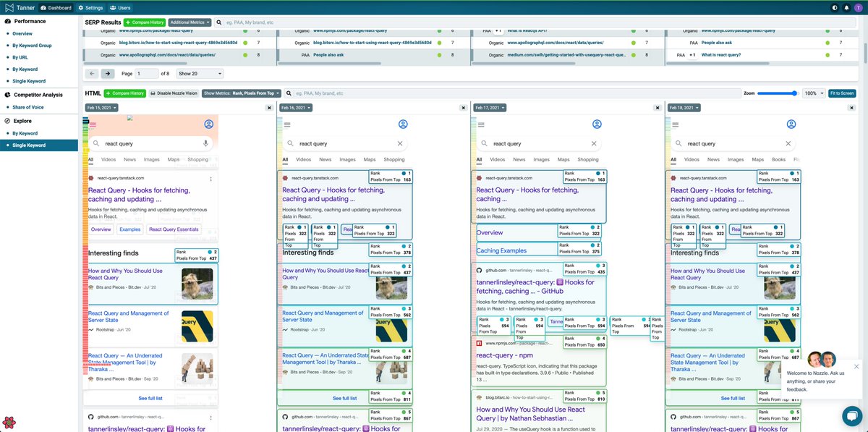Close the Feb 18, 2021 HTML column
The height and width of the screenshot is (432, 868).
pyautogui.click(x=850, y=108)
